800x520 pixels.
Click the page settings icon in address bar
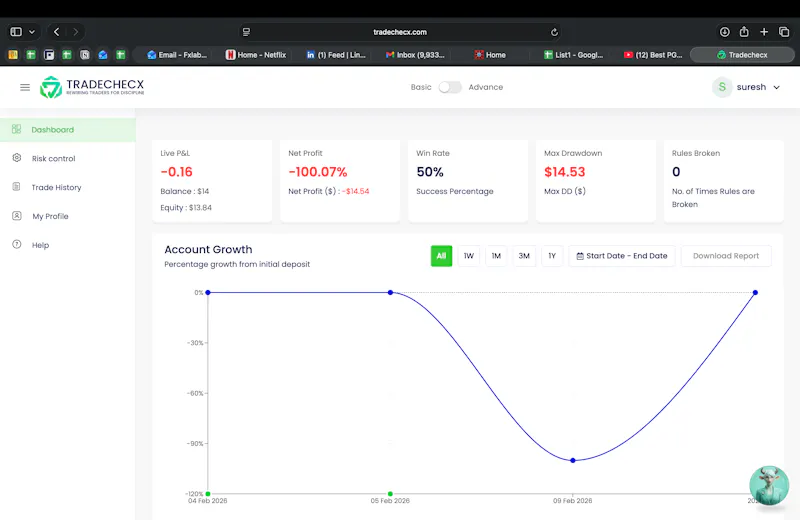246,32
